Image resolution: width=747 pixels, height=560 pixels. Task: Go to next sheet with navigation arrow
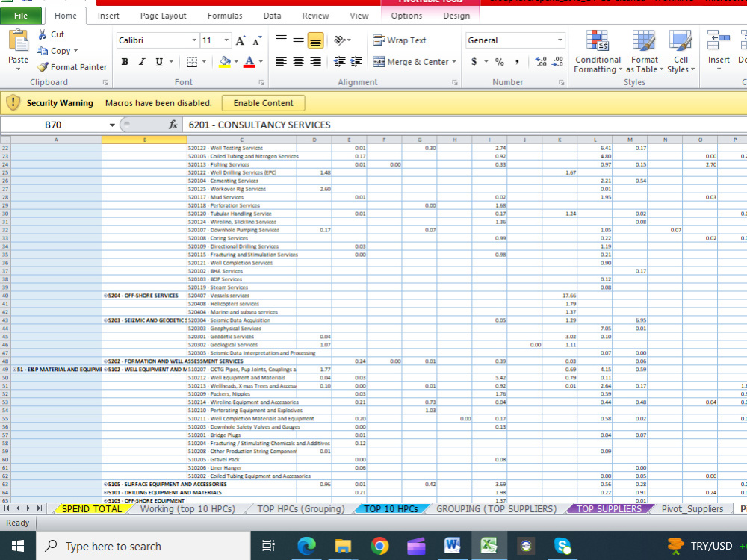pyautogui.click(x=28, y=508)
